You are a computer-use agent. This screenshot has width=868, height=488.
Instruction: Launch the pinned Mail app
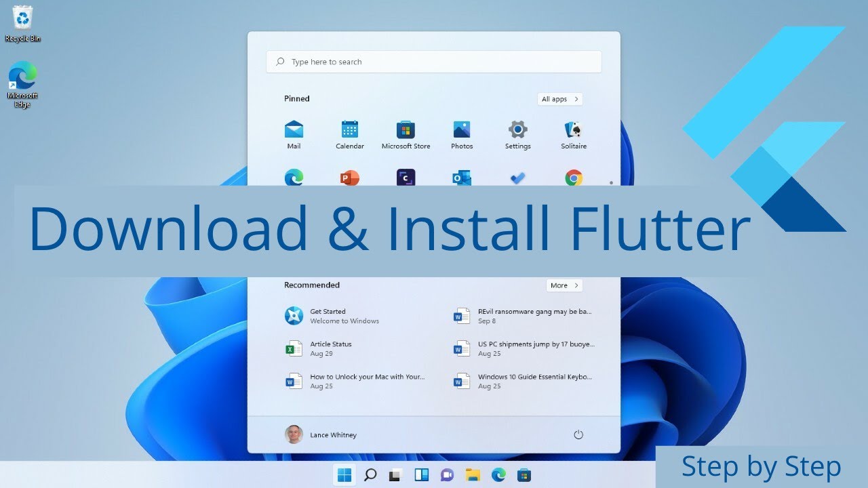[x=294, y=135]
